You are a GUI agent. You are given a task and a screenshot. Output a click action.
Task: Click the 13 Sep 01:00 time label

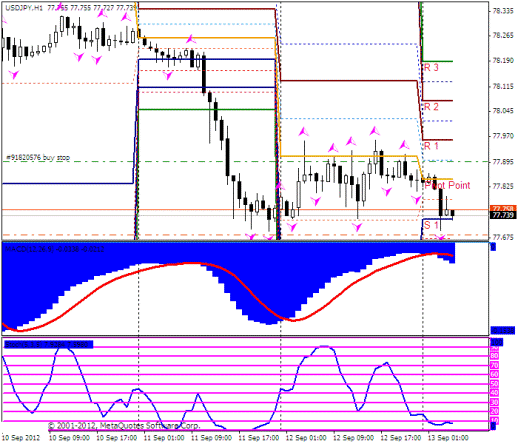pos(448,438)
